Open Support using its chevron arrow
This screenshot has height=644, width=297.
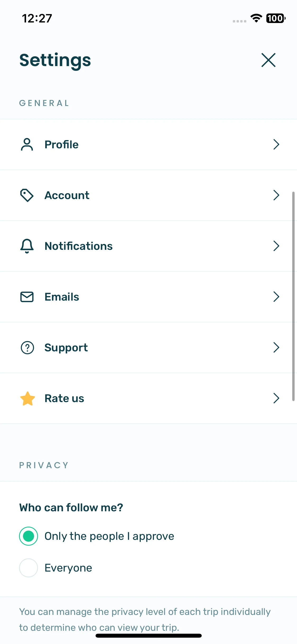(x=276, y=347)
